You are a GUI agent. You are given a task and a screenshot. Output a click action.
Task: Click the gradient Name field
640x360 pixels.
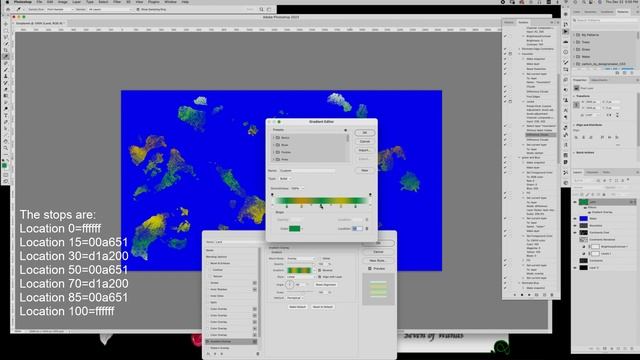pyautogui.click(x=307, y=171)
